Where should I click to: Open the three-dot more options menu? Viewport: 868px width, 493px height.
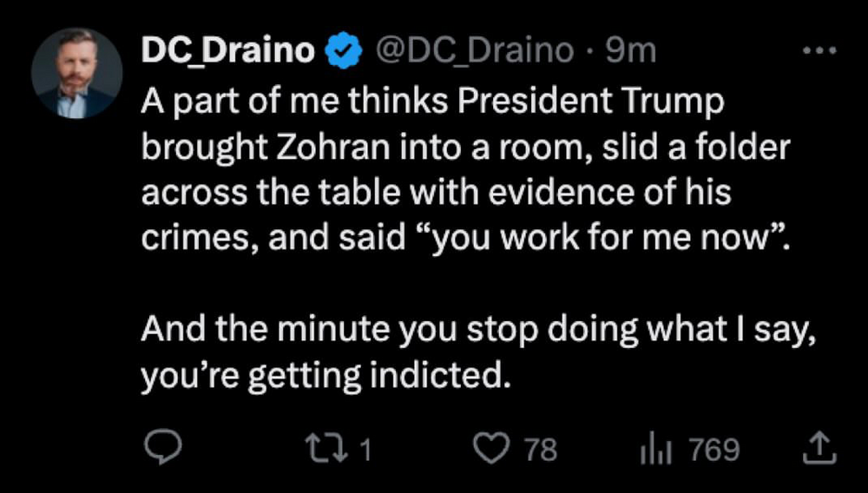pyautogui.click(x=819, y=50)
